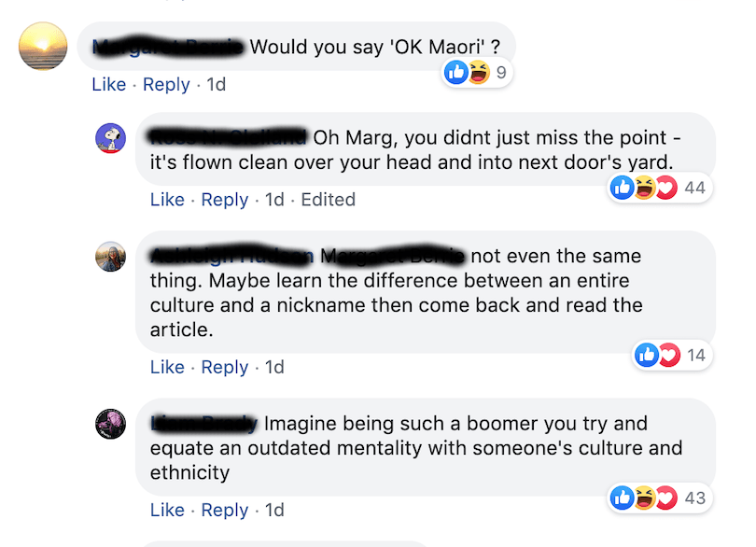The image size is (756, 547).
Task: Click avatar beside 'not even the same thing' comment
Action: [110, 256]
